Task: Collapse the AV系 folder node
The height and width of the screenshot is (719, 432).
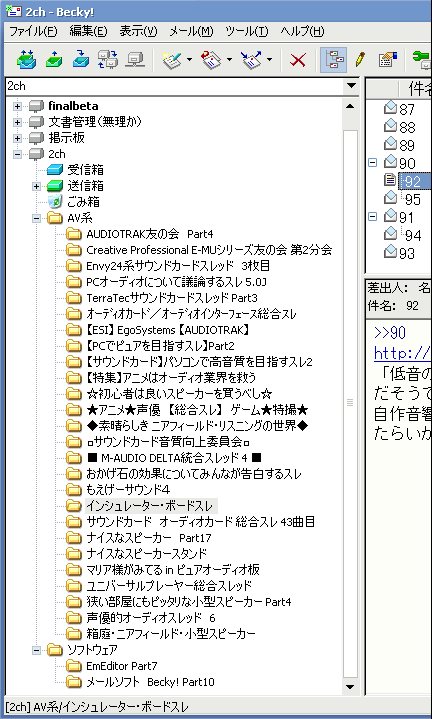Action: coord(36,218)
